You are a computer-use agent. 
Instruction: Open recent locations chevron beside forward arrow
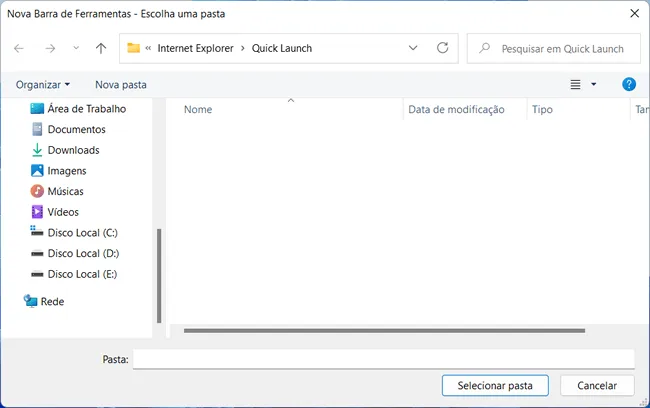point(76,48)
